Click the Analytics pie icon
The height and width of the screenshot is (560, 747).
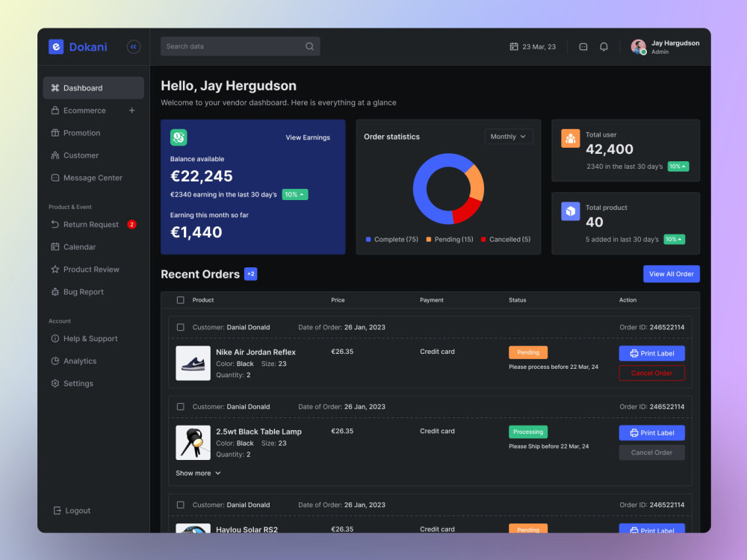click(x=55, y=361)
